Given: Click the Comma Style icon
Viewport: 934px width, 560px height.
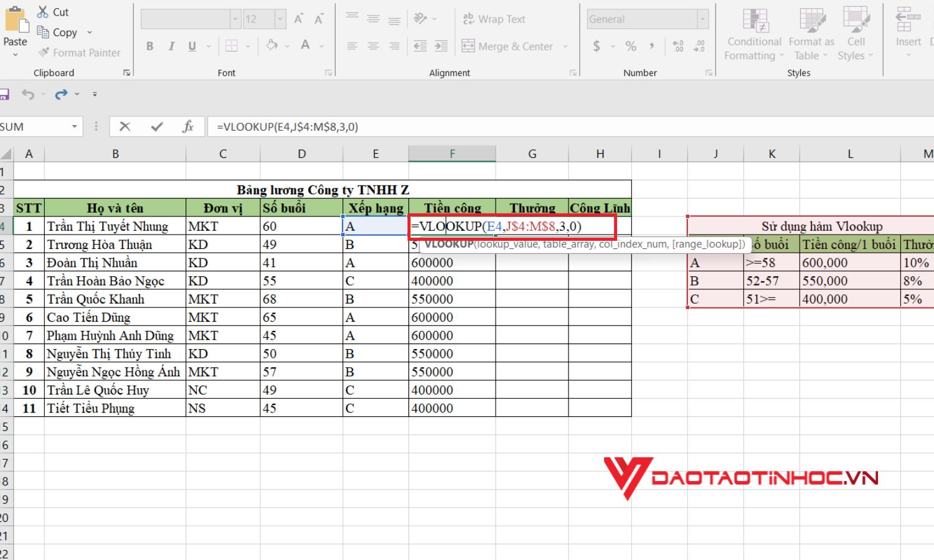Looking at the screenshot, I should (652, 45).
